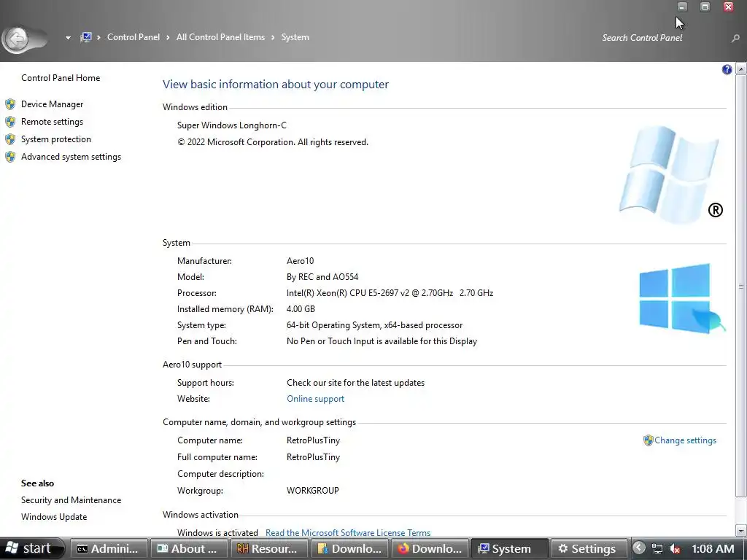
Task: Select the System breadcrumb
Action: pyautogui.click(x=295, y=37)
